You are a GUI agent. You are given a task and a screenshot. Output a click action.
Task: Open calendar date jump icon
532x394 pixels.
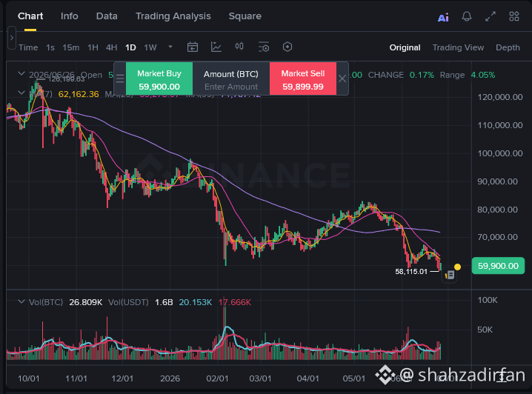[x=193, y=47]
